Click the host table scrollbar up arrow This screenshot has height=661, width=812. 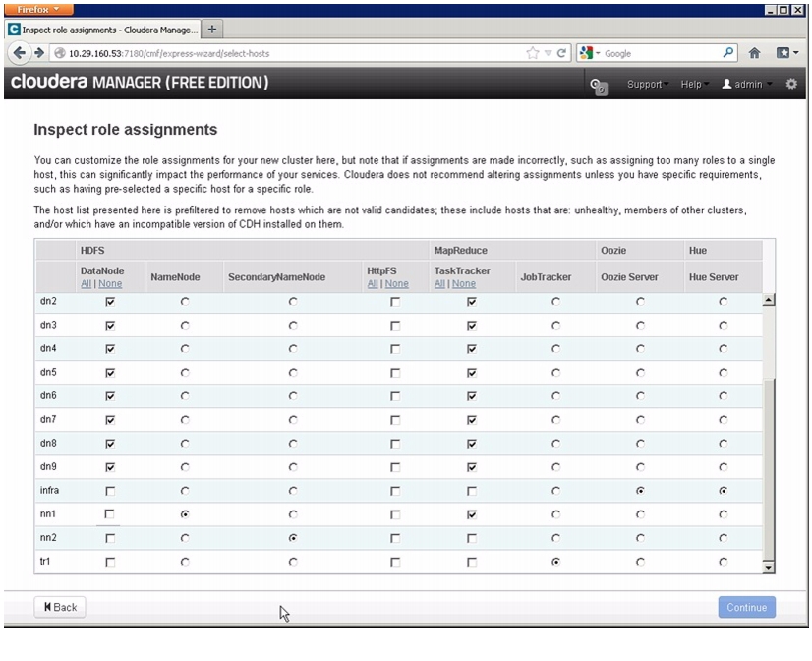point(769,299)
